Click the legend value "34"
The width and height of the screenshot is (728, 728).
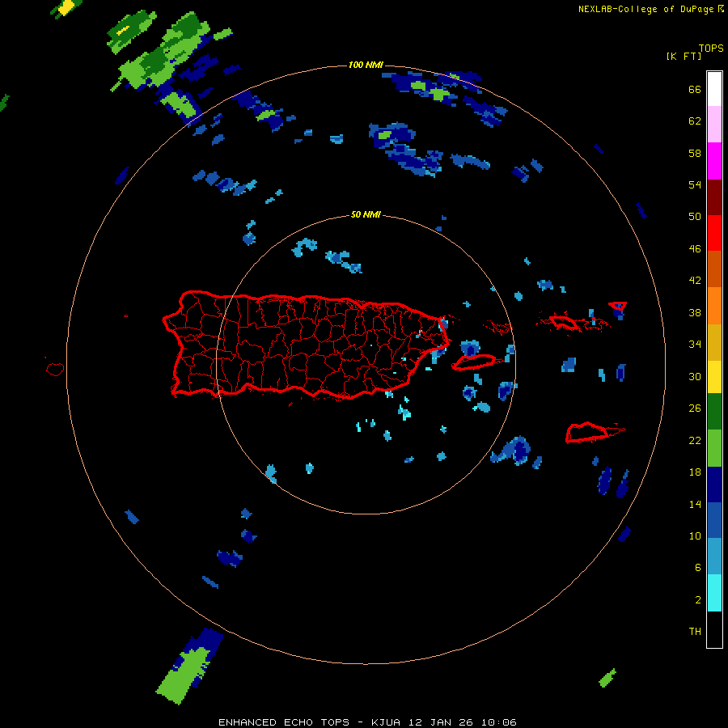695,345
